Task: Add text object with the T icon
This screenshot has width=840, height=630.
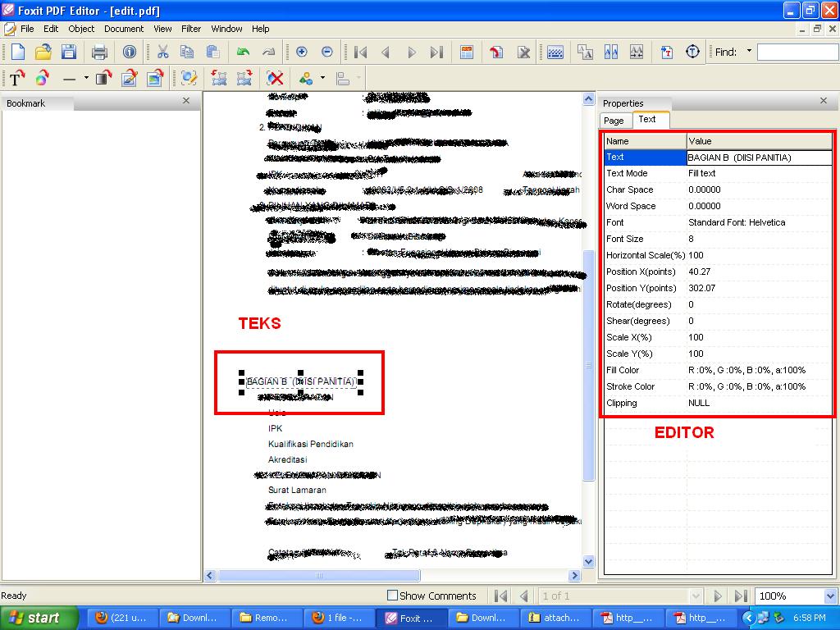Action: click(x=17, y=79)
